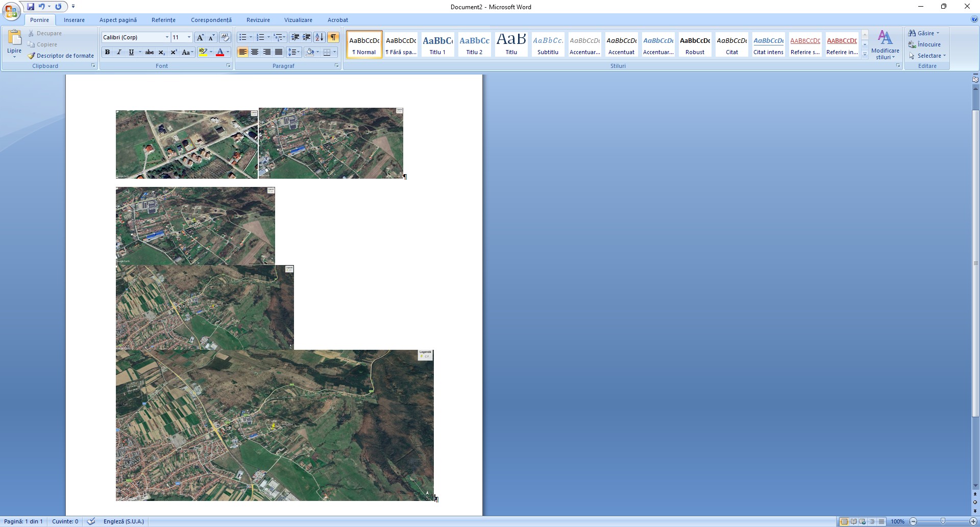Click the Modificare stiluri button

pos(885,45)
